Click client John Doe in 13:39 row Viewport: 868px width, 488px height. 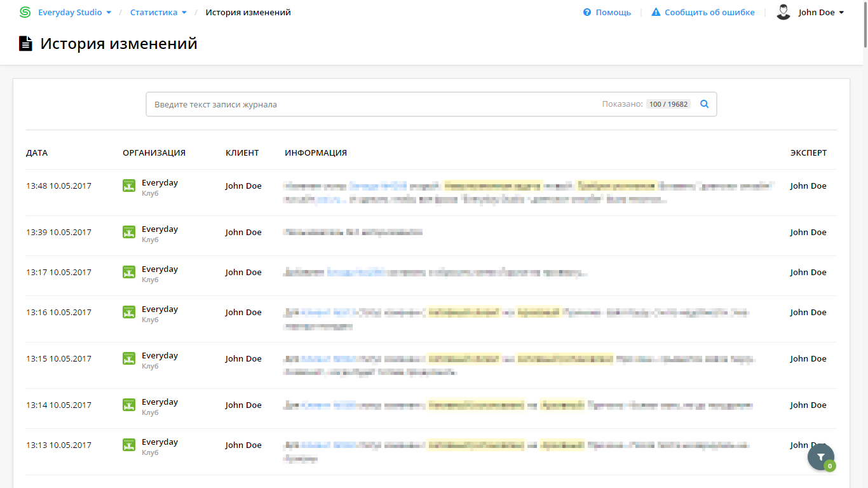pyautogui.click(x=243, y=232)
